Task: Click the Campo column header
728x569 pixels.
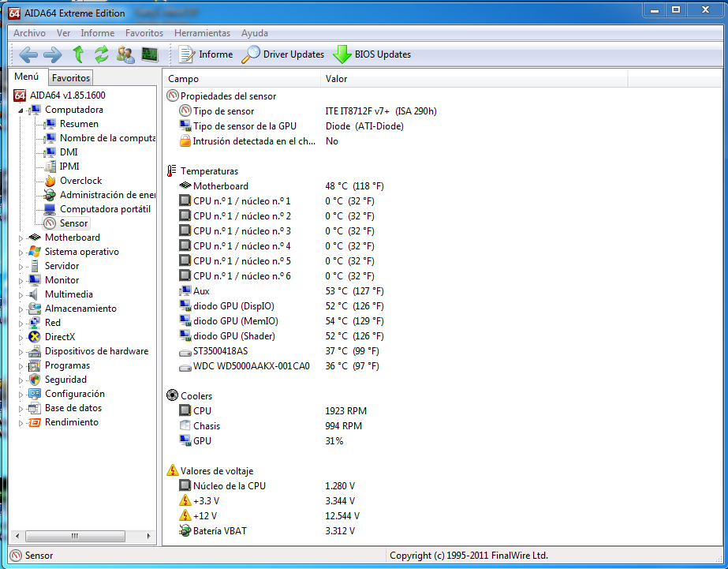Action: point(241,78)
